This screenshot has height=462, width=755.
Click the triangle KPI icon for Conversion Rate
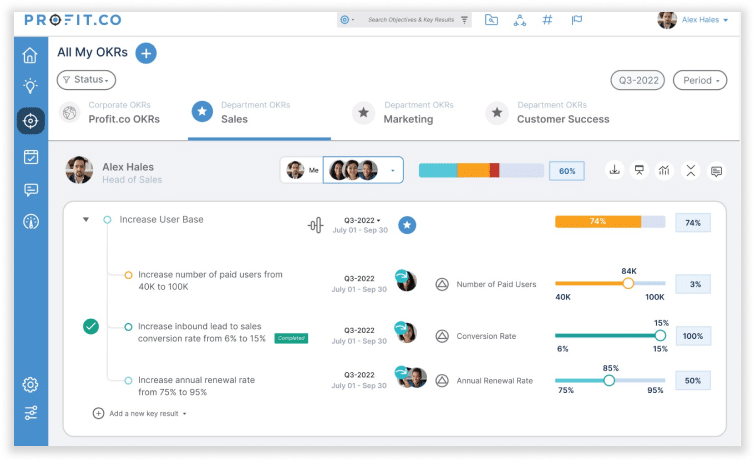click(442, 336)
